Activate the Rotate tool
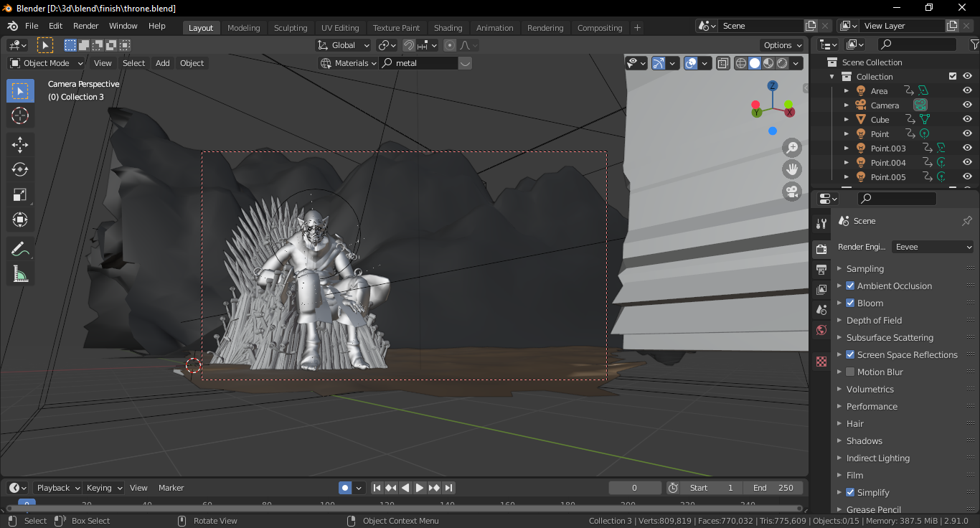This screenshot has width=980, height=528. point(20,169)
